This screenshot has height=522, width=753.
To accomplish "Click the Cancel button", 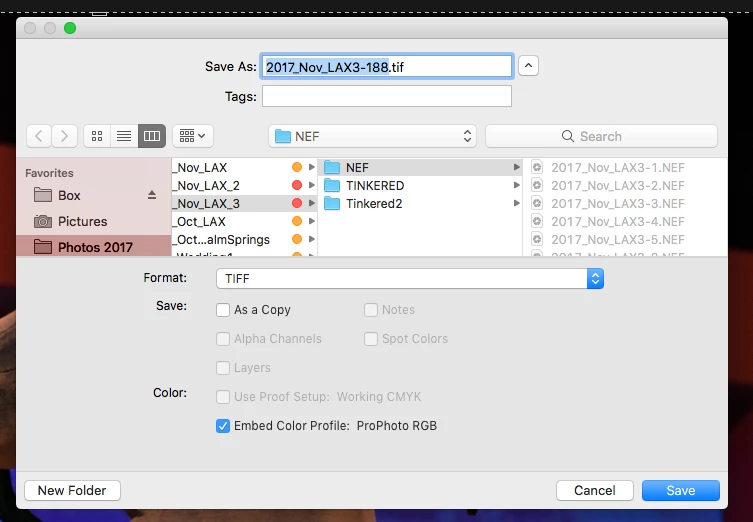I will point(595,490).
